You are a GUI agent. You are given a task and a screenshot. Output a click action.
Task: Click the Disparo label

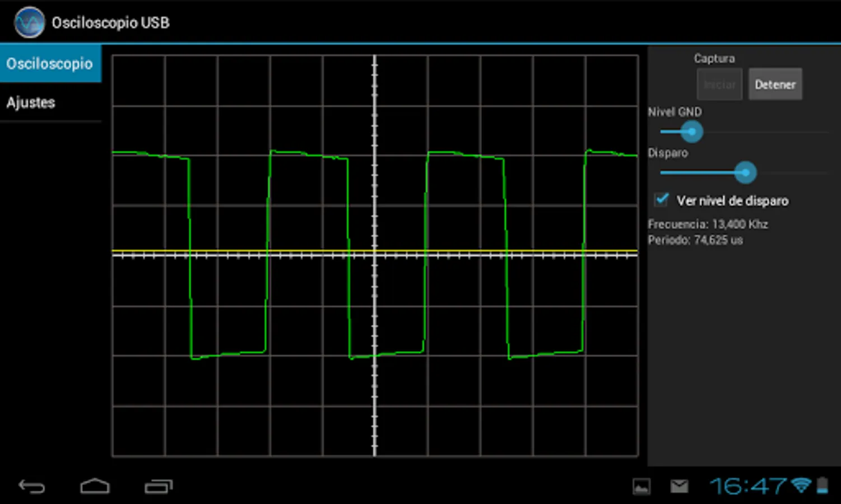coord(668,153)
